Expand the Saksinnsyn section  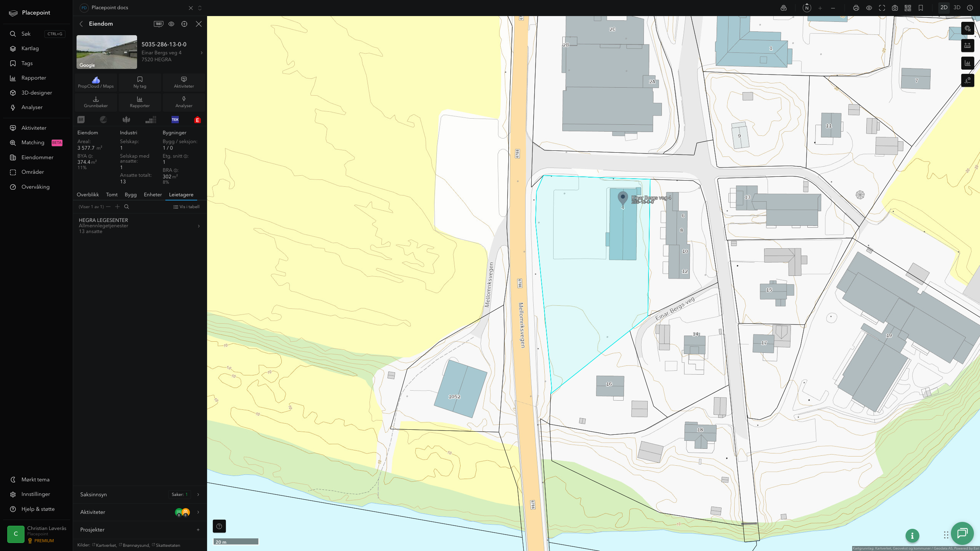pos(140,494)
